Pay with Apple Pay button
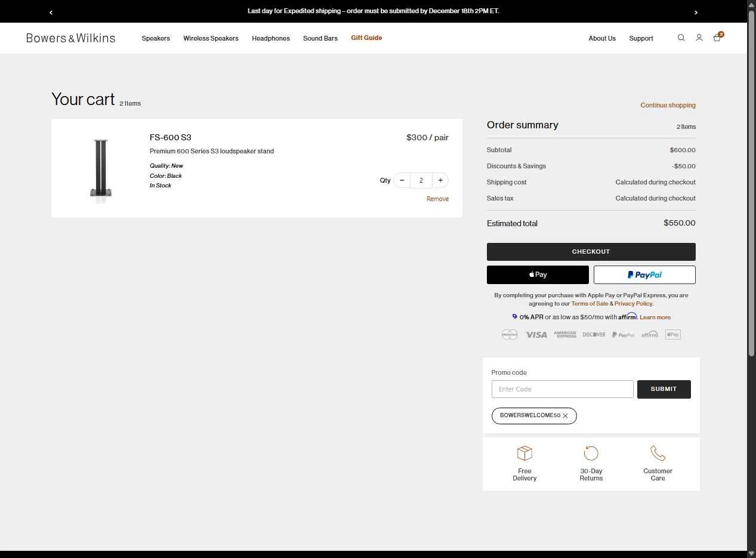The width and height of the screenshot is (756, 558). pos(538,275)
